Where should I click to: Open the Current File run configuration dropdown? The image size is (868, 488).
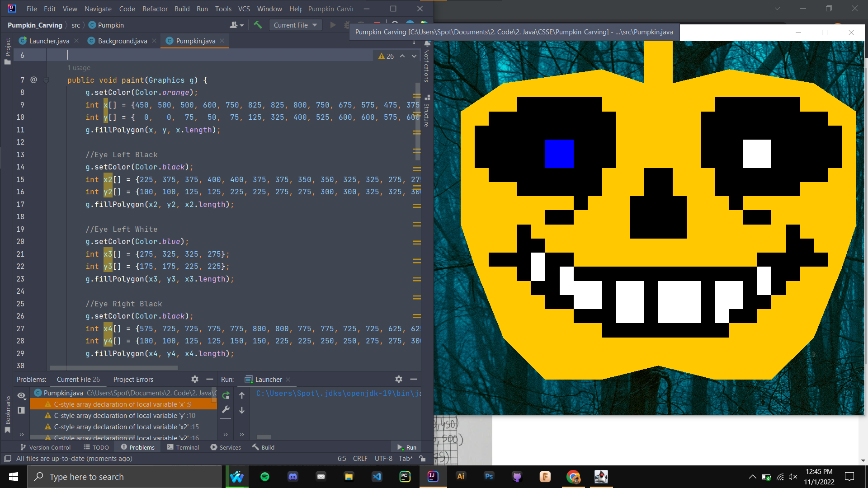click(x=295, y=25)
